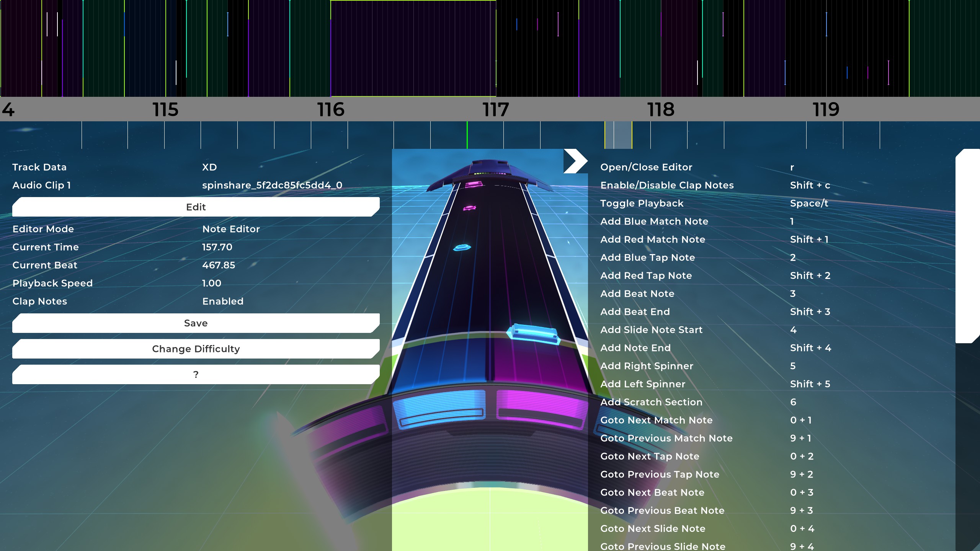980x551 pixels.
Task: Click the small cyan note mid-track
Action: click(x=462, y=248)
